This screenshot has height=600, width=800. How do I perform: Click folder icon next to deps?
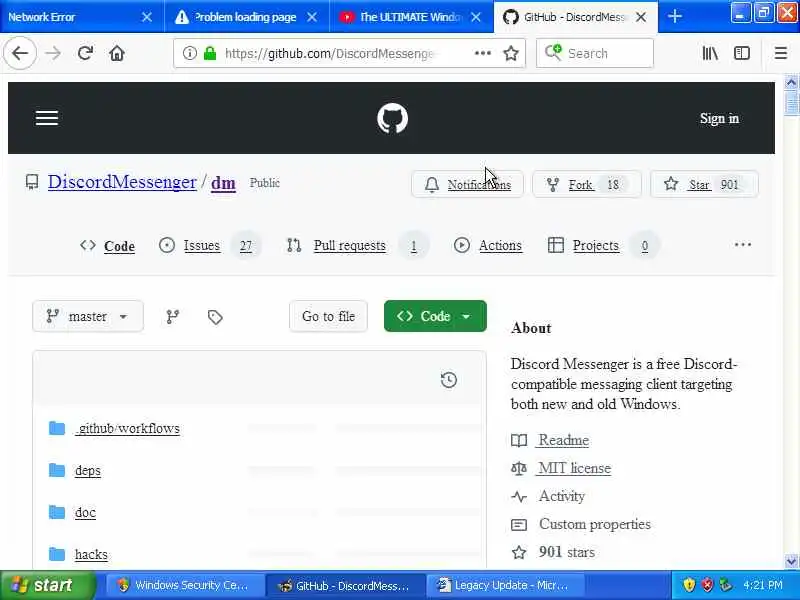tap(57, 470)
